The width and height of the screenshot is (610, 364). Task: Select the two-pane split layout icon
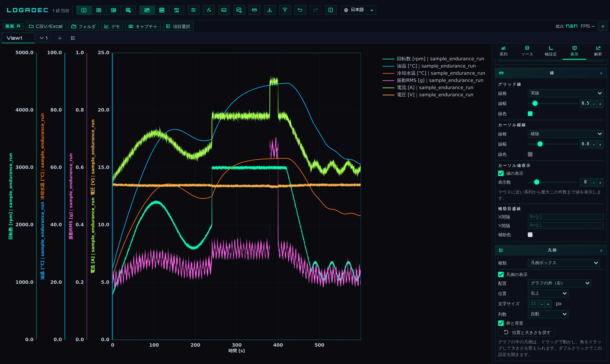(99, 10)
